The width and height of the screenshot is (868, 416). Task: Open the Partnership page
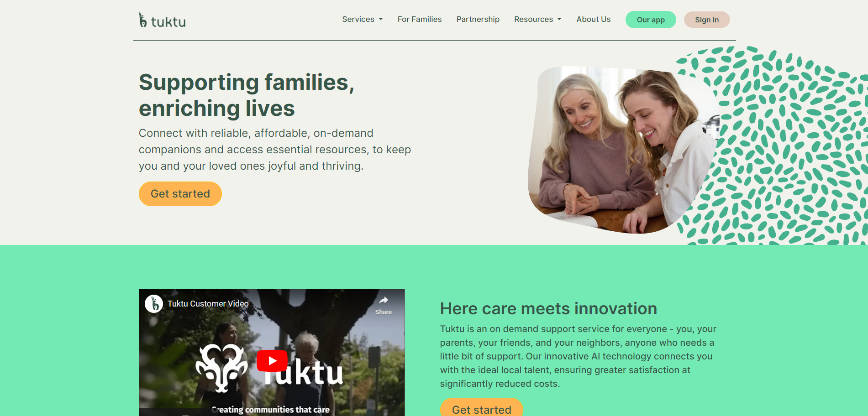(x=478, y=19)
